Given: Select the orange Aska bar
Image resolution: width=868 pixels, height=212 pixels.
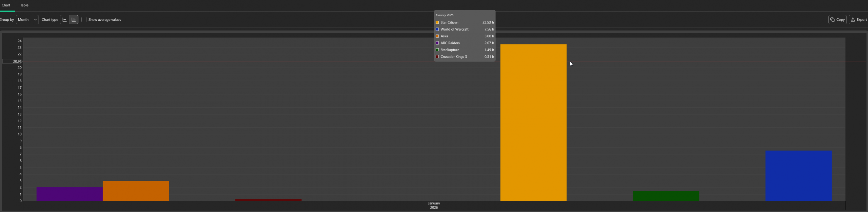Looking at the screenshot, I should [x=136, y=191].
